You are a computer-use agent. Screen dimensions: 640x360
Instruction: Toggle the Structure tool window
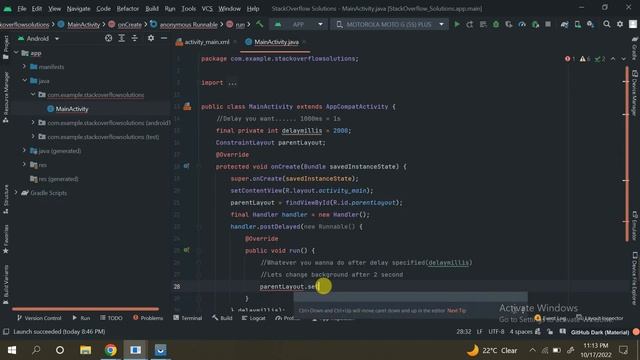click(6, 199)
